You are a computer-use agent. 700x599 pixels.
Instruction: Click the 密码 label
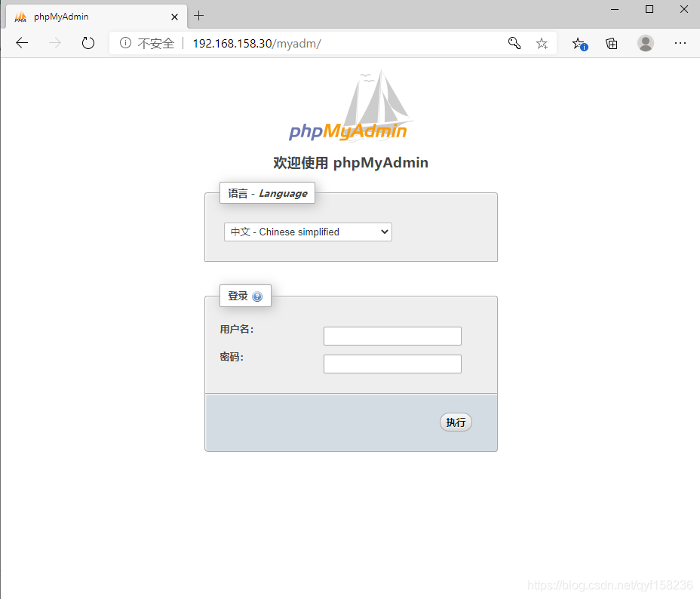click(x=232, y=357)
